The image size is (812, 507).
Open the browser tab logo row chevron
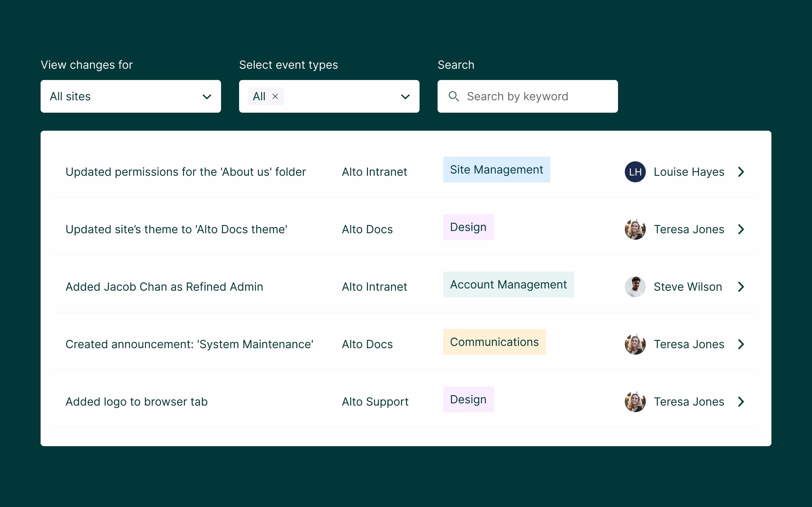tap(741, 402)
